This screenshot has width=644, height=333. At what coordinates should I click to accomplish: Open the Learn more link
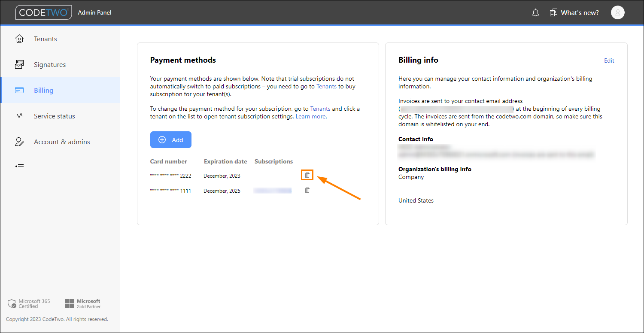(x=310, y=116)
